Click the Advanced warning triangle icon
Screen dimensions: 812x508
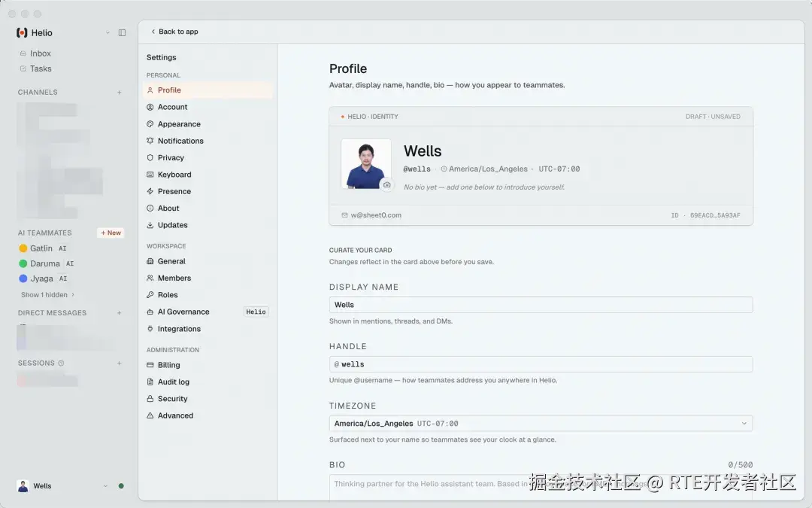click(150, 415)
